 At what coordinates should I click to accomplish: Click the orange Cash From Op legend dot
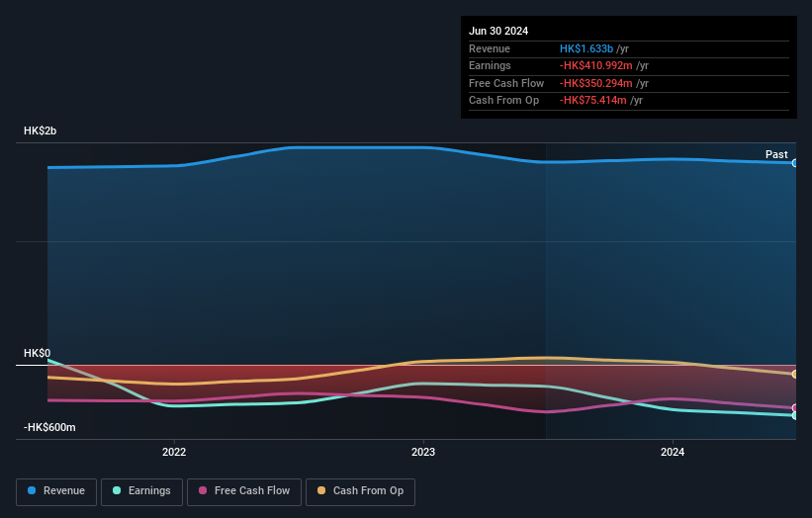pos(321,490)
